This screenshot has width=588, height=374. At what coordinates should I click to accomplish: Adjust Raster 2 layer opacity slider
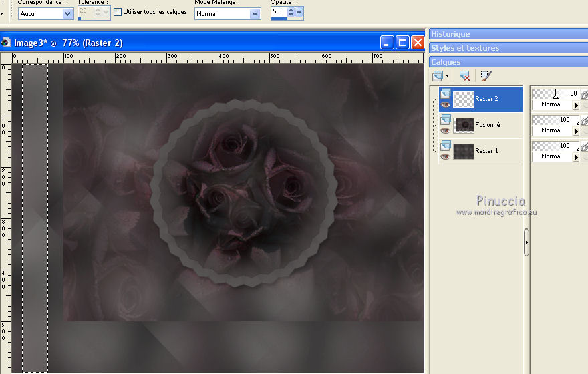555,95
